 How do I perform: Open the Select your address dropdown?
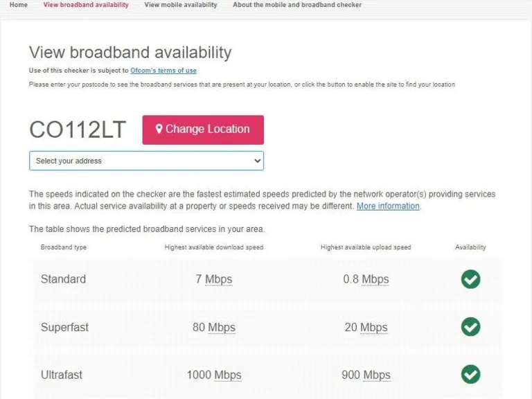pos(146,161)
